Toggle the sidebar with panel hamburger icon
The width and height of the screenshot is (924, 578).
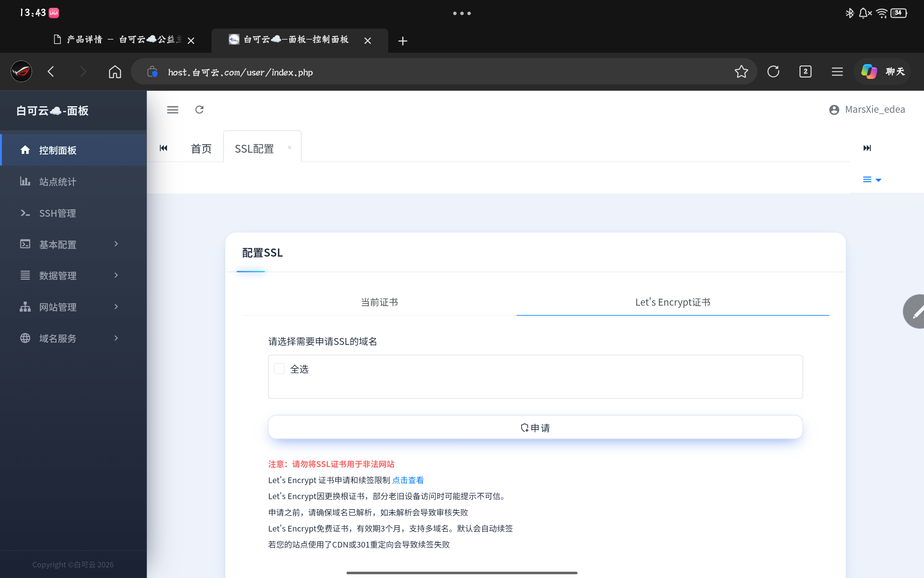tap(173, 110)
